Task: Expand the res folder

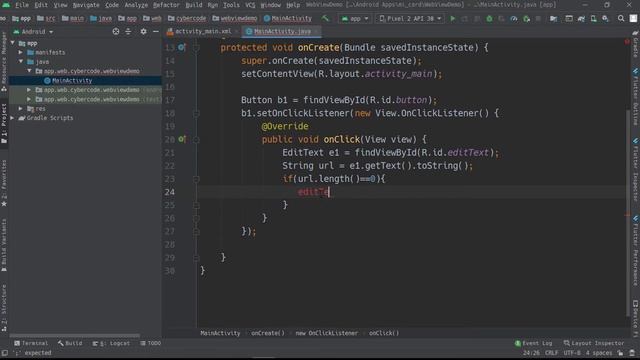Action: click(20, 109)
